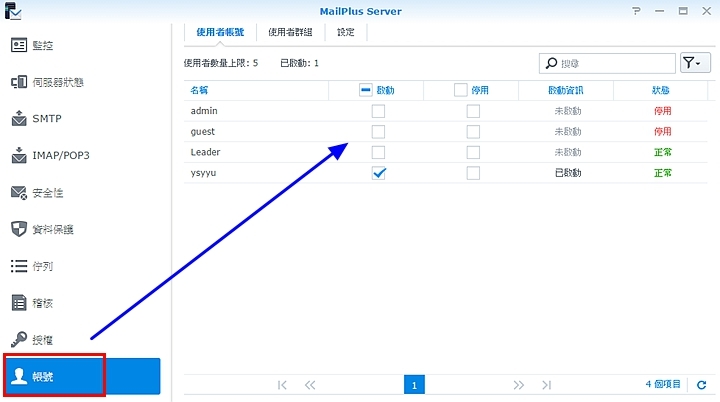Select the guest user name
The height and width of the screenshot is (402, 720).
tap(202, 132)
